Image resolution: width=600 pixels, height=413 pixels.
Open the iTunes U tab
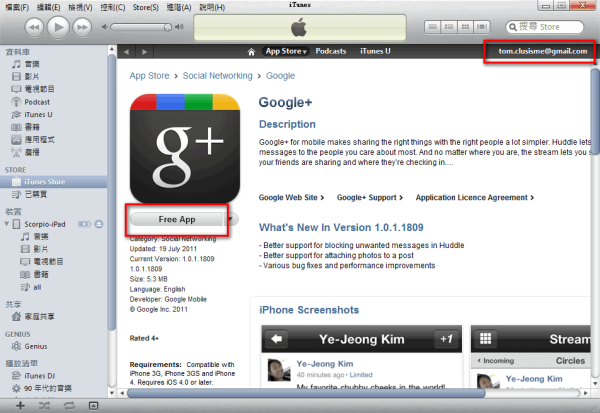point(375,51)
